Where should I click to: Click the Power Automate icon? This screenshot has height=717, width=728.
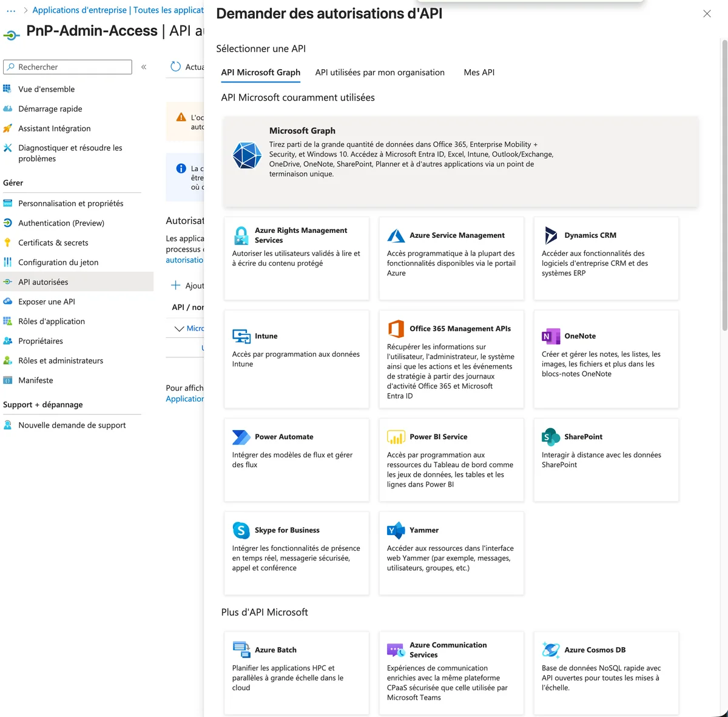241,437
